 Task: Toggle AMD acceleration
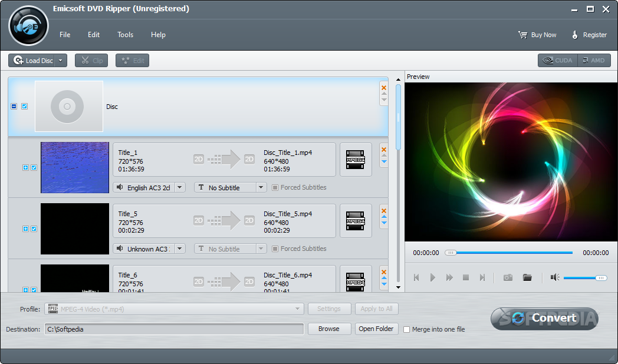pos(594,61)
